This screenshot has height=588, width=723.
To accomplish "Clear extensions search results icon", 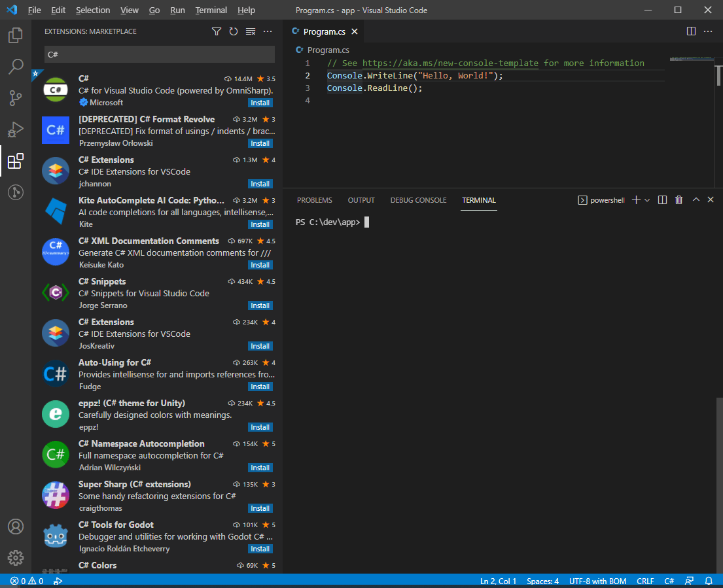I will (251, 31).
